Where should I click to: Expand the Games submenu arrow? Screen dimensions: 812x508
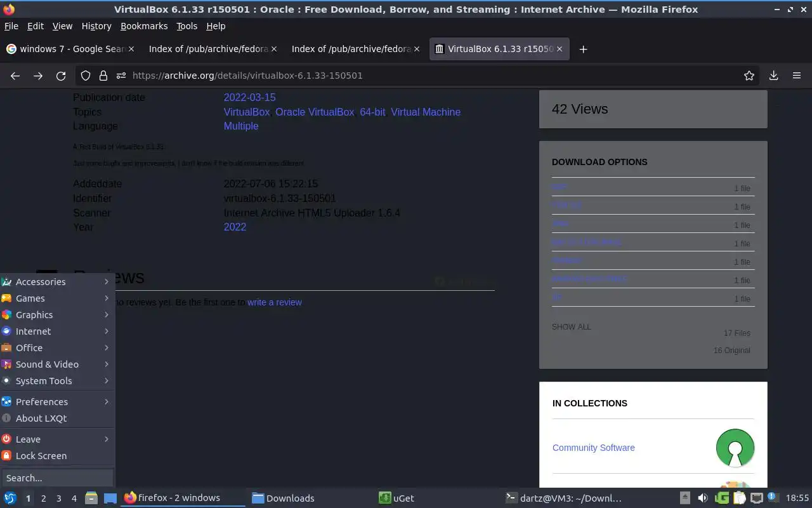pos(107,298)
